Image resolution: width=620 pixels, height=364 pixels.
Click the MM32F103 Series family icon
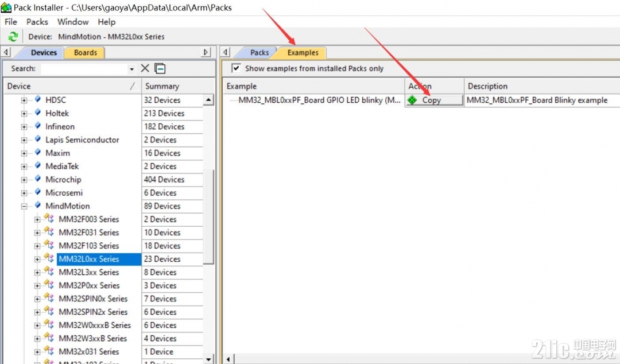49,245
